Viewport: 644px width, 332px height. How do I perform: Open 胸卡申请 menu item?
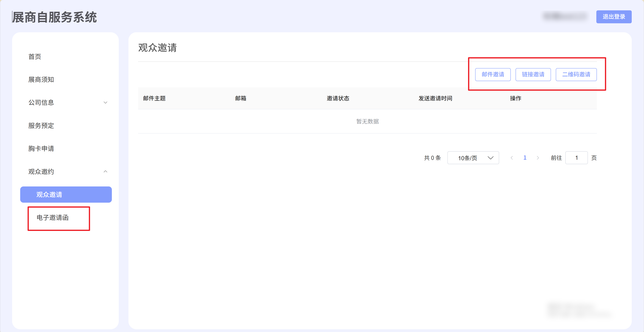[x=41, y=149]
